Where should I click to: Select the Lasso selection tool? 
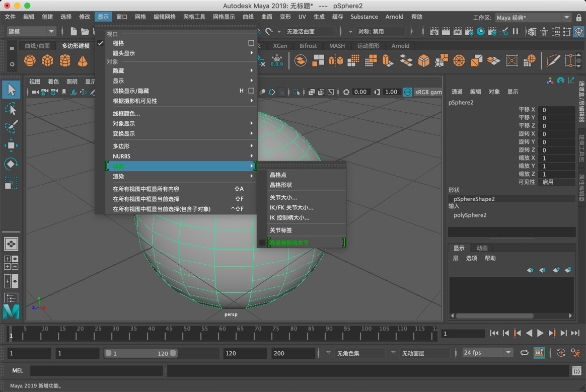point(11,109)
